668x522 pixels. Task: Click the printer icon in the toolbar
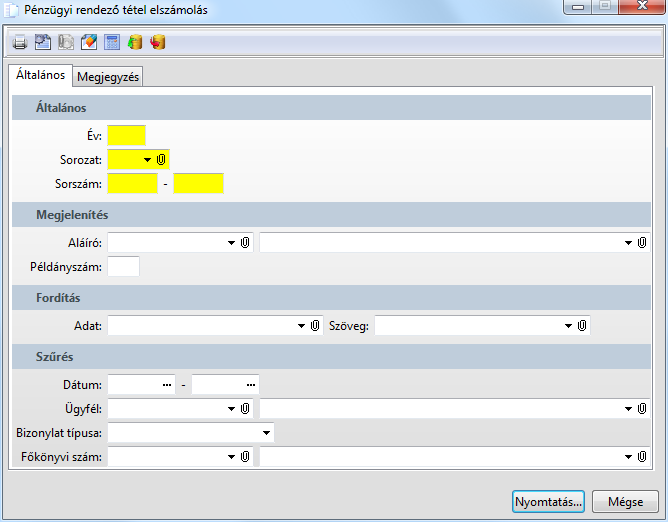point(20,43)
